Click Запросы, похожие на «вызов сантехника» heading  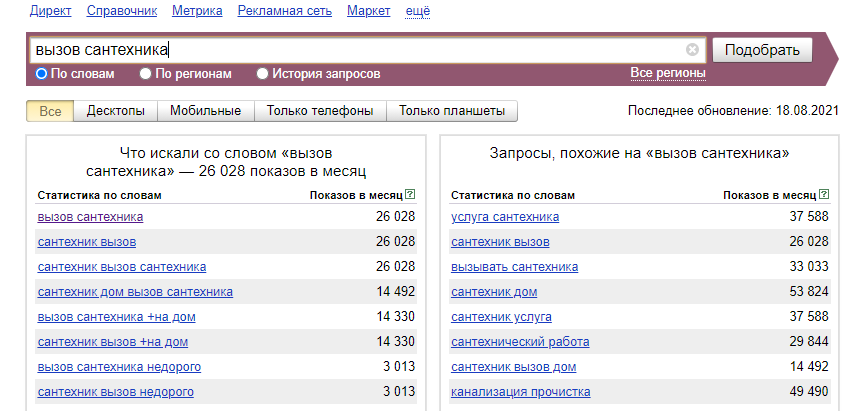tap(639, 153)
